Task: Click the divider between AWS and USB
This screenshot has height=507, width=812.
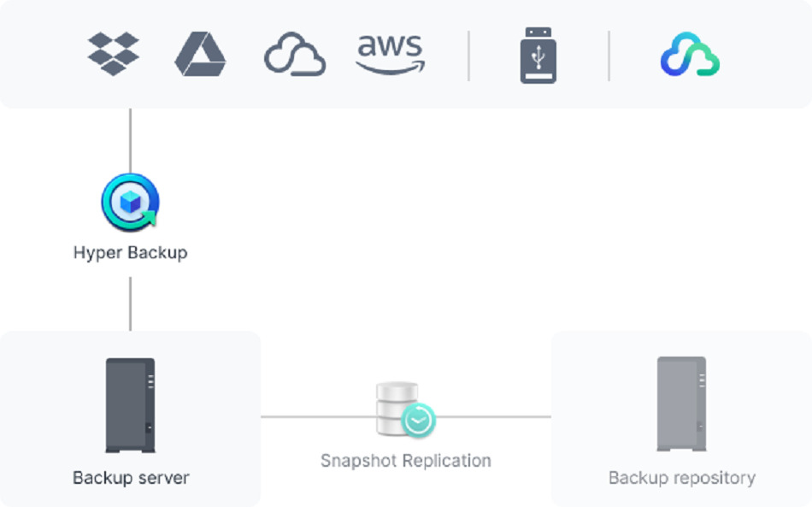Action: coord(468,56)
